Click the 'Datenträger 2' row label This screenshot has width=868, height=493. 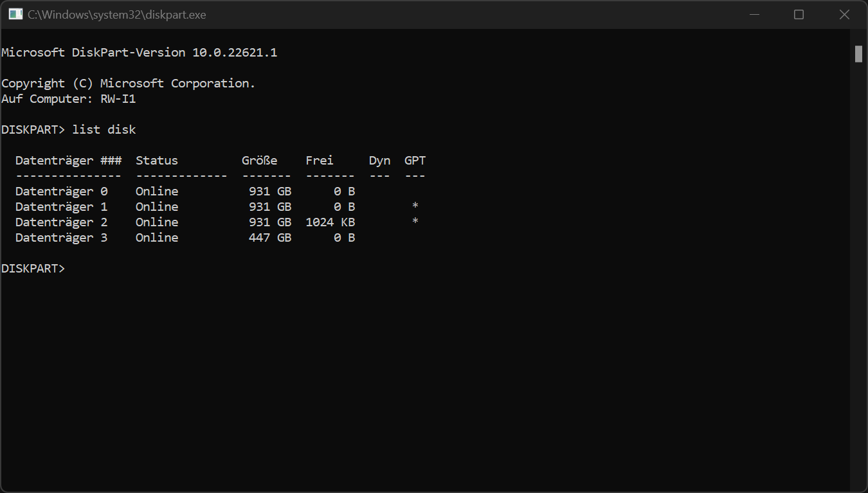[x=62, y=222]
